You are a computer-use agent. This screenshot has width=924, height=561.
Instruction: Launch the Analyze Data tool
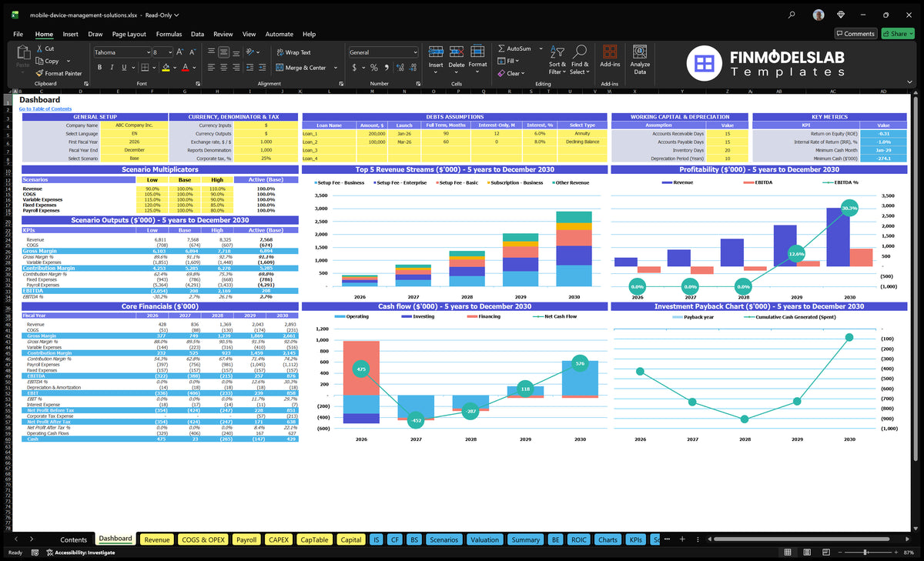point(640,58)
